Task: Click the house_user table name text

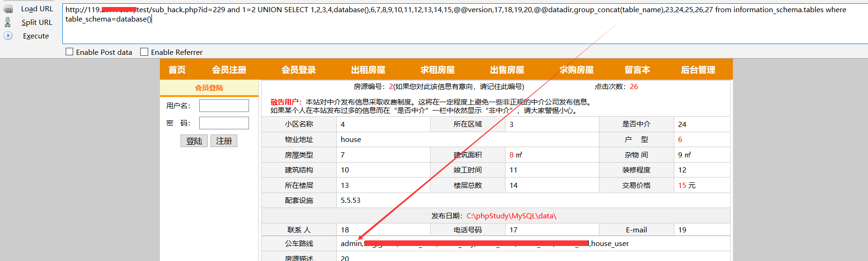Action: [610, 243]
